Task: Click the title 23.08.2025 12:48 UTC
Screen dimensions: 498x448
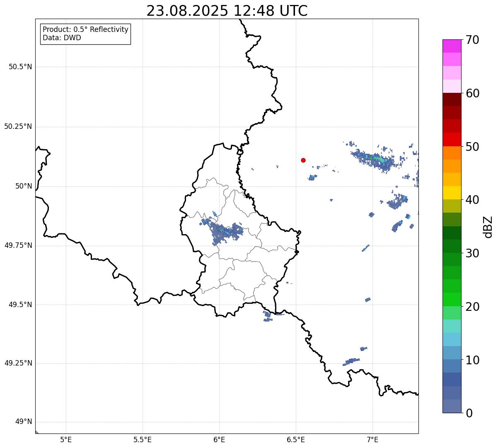Action: tap(227, 11)
